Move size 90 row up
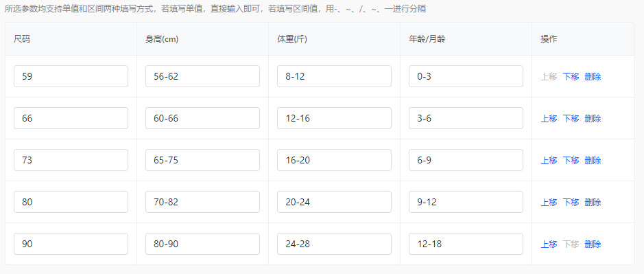Image resolution: width=644 pixels, height=274 pixels. pos(549,244)
